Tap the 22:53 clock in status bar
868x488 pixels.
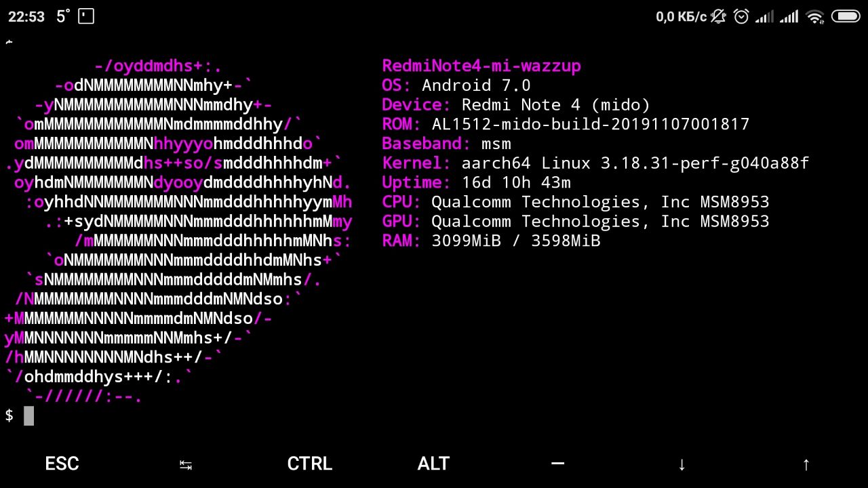pyautogui.click(x=26, y=17)
